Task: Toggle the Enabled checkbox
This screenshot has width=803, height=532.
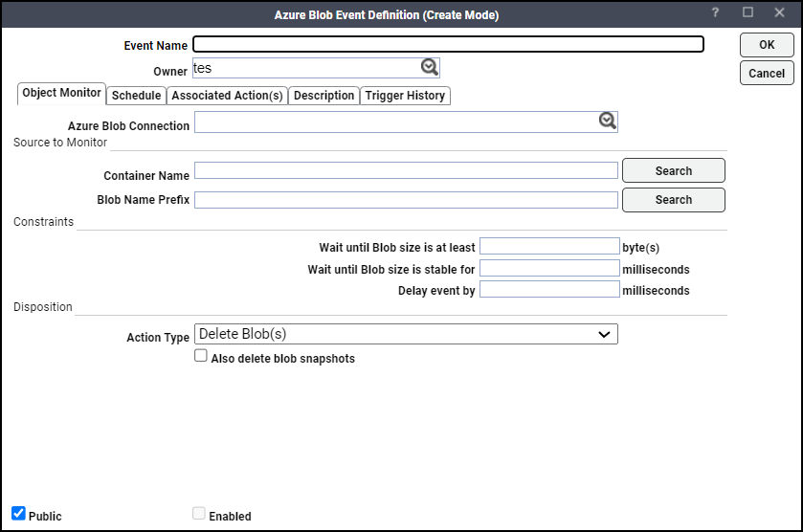Action: click(199, 513)
